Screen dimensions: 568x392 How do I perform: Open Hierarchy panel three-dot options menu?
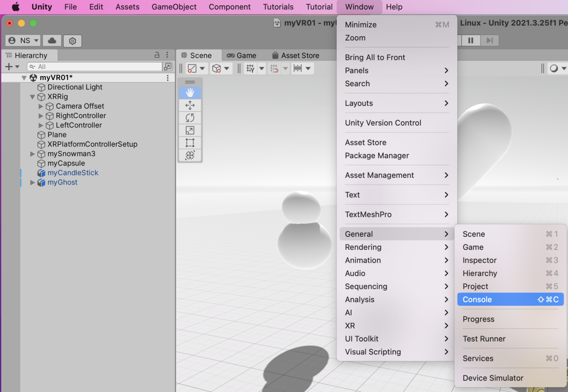(167, 55)
